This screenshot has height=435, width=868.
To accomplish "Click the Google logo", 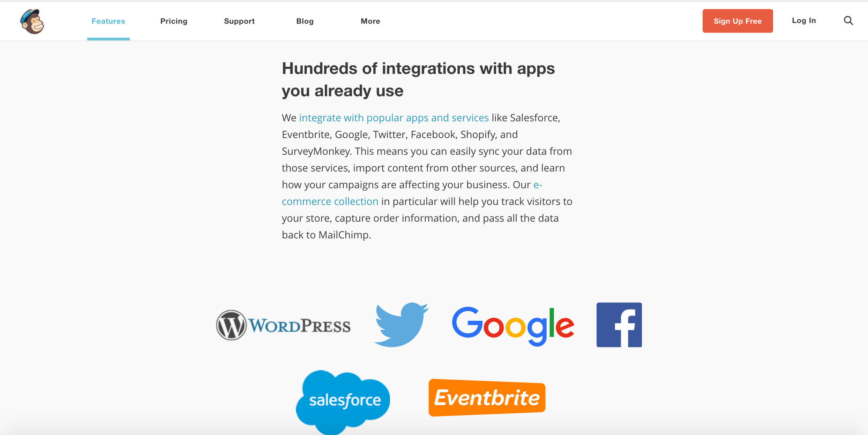I will [x=513, y=326].
